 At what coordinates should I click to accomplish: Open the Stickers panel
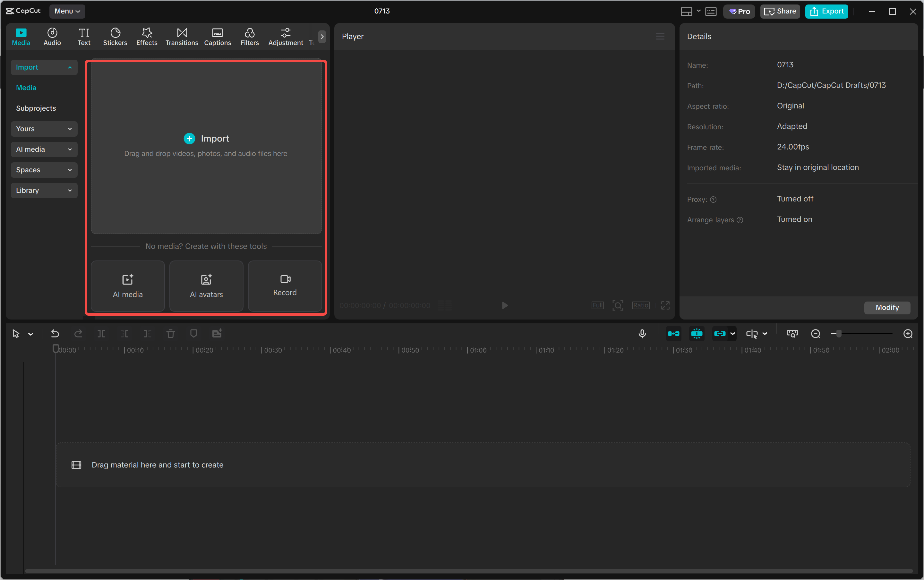pyautogui.click(x=115, y=37)
